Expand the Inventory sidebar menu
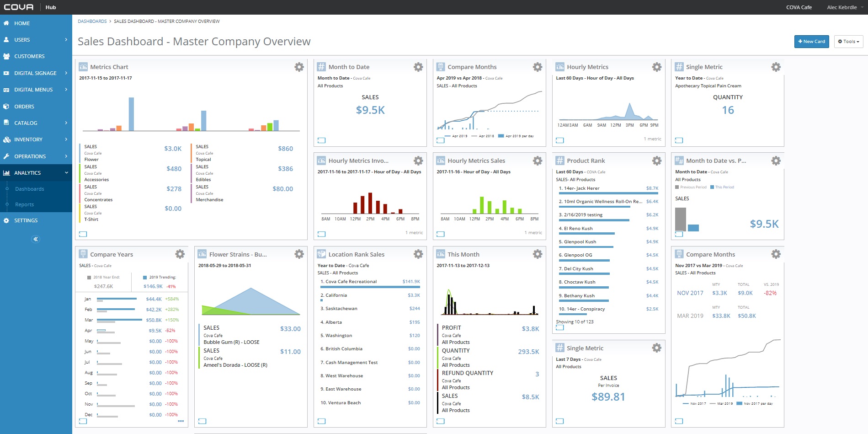Image resolution: width=868 pixels, height=434 pixels. coord(36,139)
